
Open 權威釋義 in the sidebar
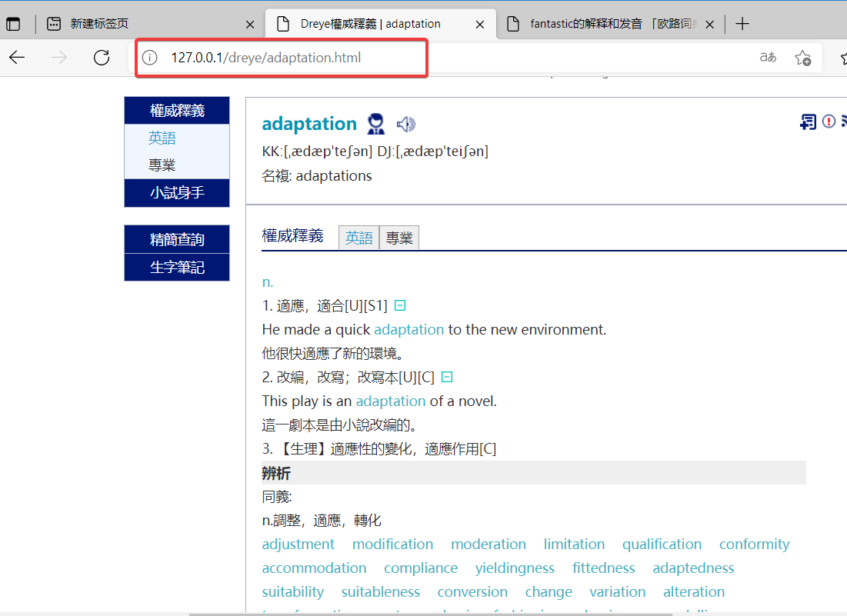point(177,111)
